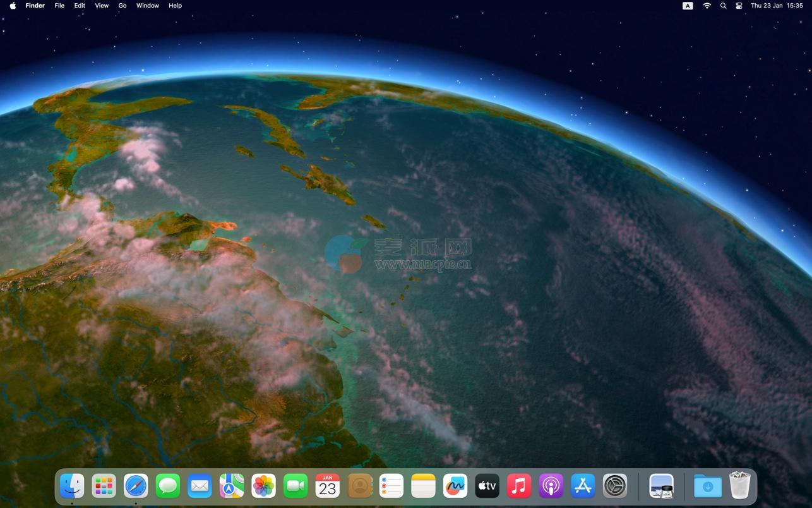This screenshot has width=812, height=508.
Task: Open the Photos app
Action: [x=263, y=487]
